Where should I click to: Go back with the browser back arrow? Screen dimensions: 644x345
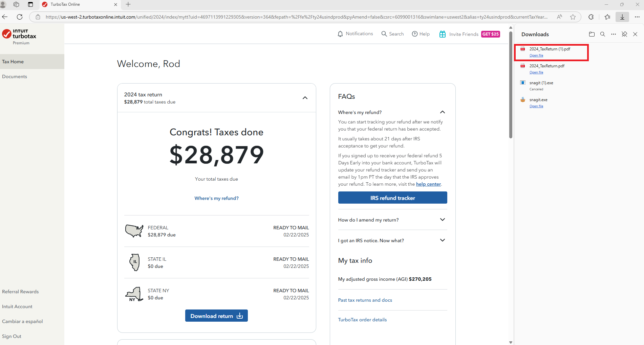click(x=5, y=17)
